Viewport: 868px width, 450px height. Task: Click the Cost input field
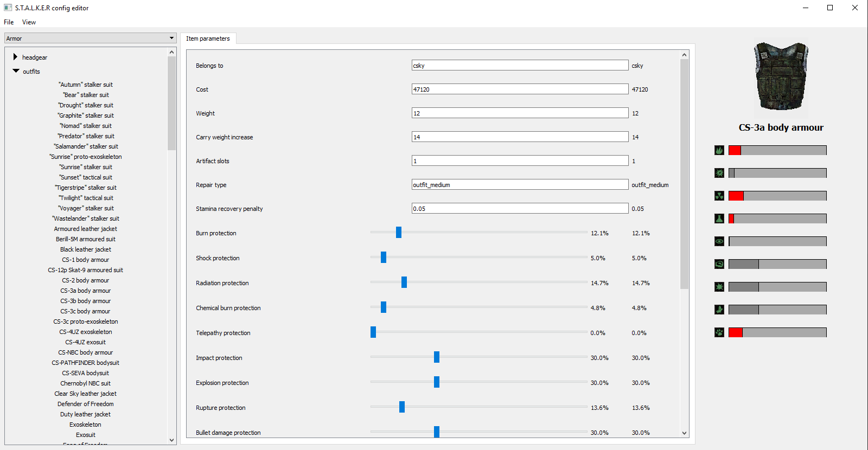tap(520, 89)
